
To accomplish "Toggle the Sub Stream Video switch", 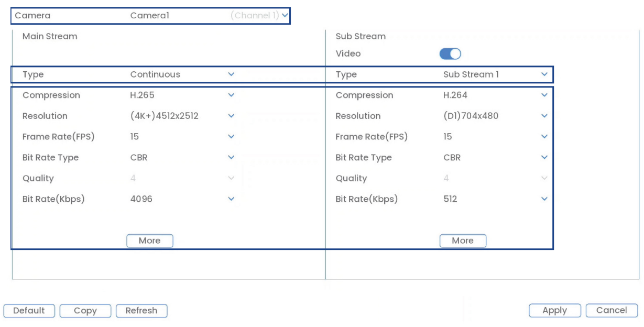I will (x=450, y=53).
